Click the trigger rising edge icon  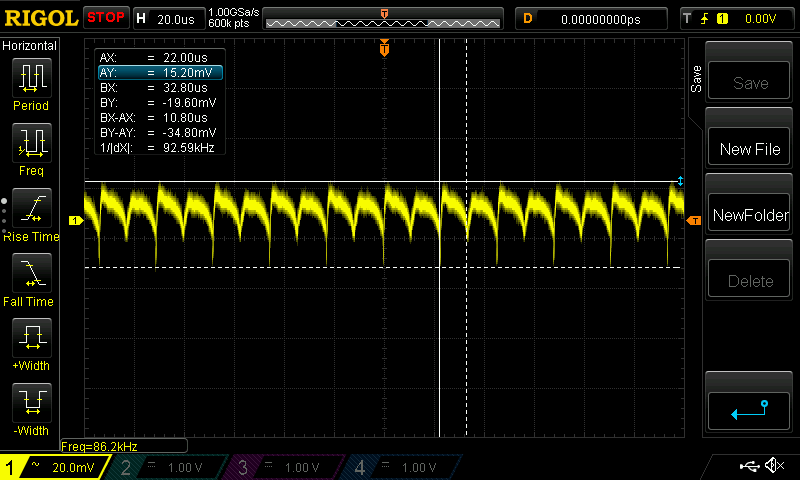[705, 19]
